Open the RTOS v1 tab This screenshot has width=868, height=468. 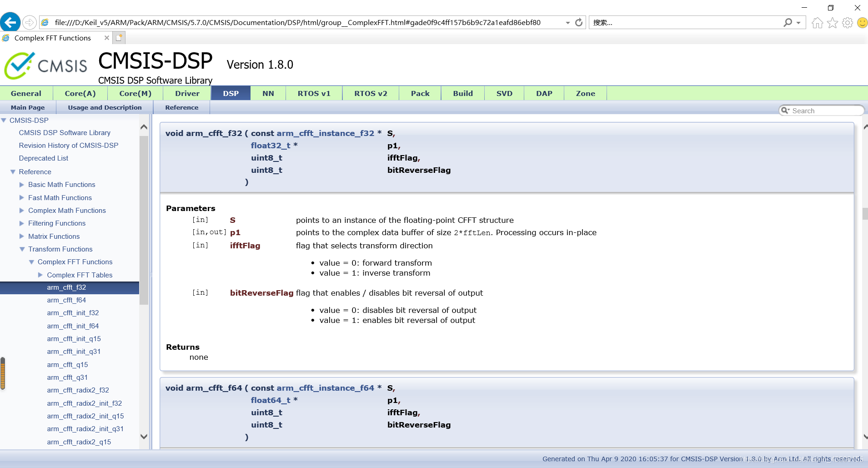pos(314,93)
